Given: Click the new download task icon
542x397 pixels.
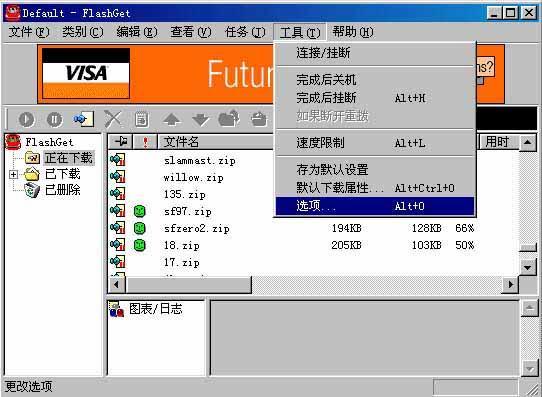Looking at the screenshot, I should pos(83,119).
